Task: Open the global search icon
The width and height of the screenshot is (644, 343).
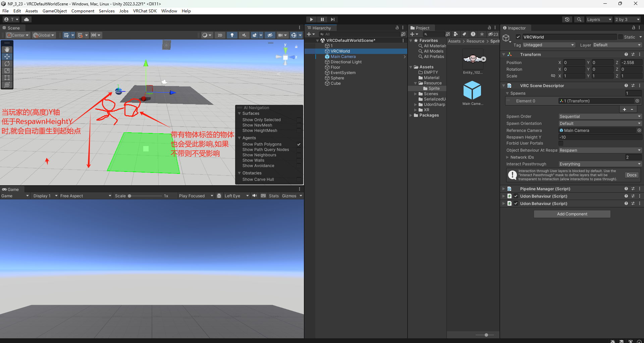Action: [579, 19]
